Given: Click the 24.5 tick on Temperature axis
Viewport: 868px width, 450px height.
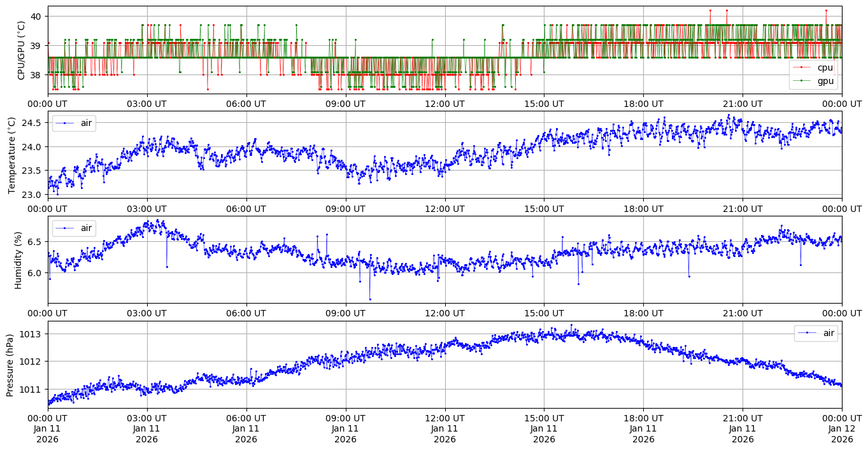Looking at the screenshot, I should pyautogui.click(x=32, y=123).
